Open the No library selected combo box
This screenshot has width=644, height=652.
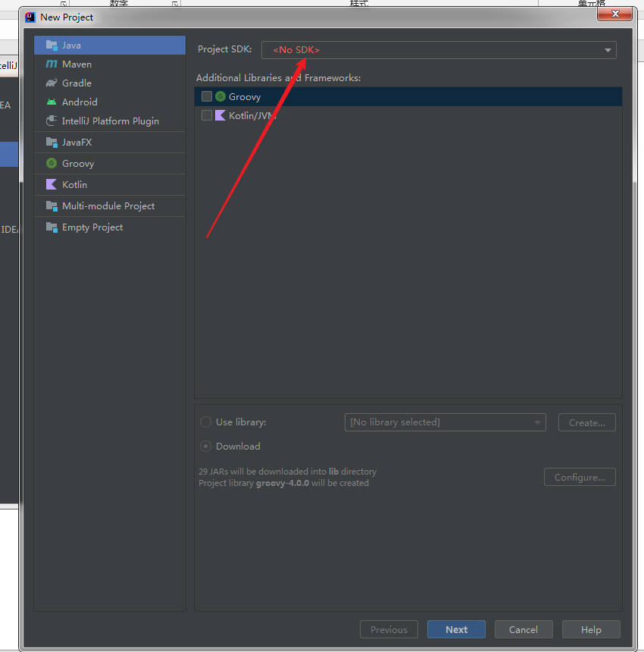445,422
